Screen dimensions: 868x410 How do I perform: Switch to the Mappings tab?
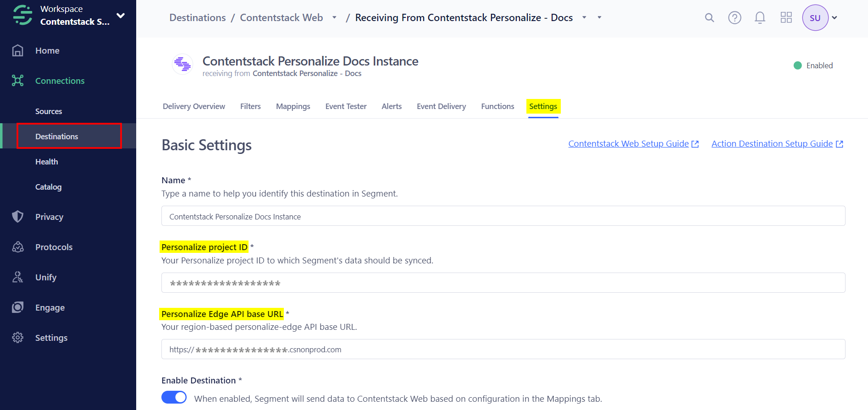(x=293, y=106)
